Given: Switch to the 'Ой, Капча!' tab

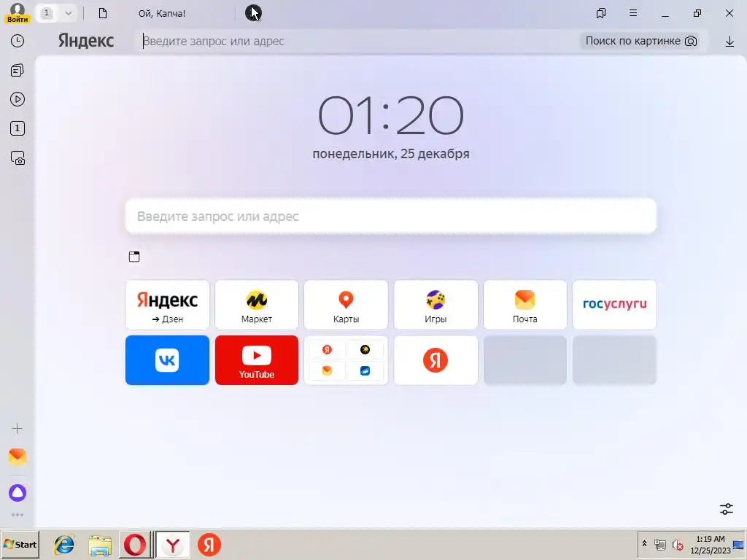Looking at the screenshot, I should (x=162, y=13).
